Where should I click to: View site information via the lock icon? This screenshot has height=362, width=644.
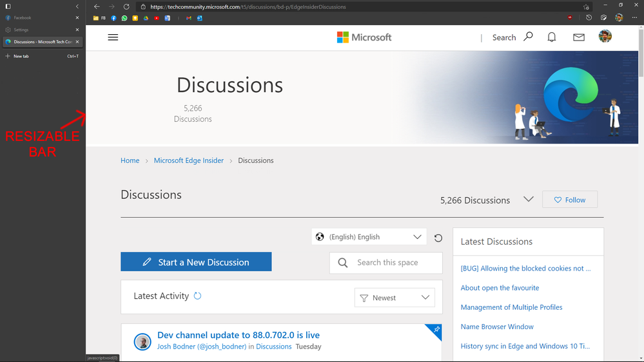coord(143,7)
